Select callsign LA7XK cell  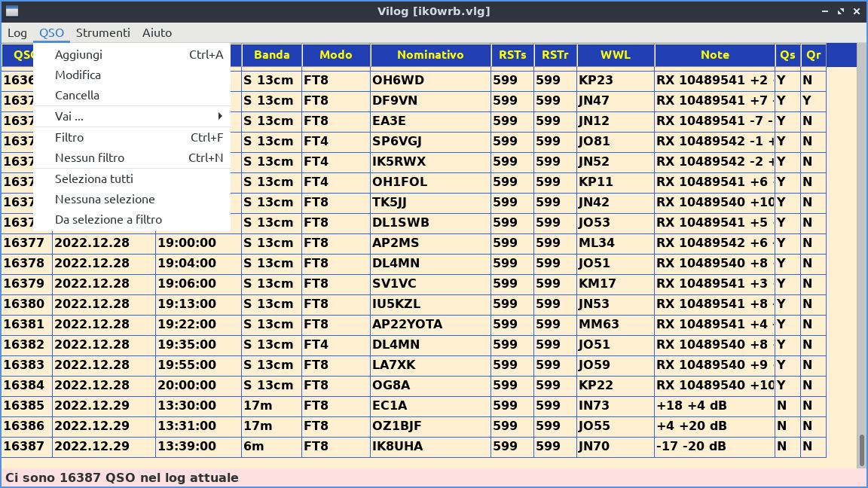point(431,364)
